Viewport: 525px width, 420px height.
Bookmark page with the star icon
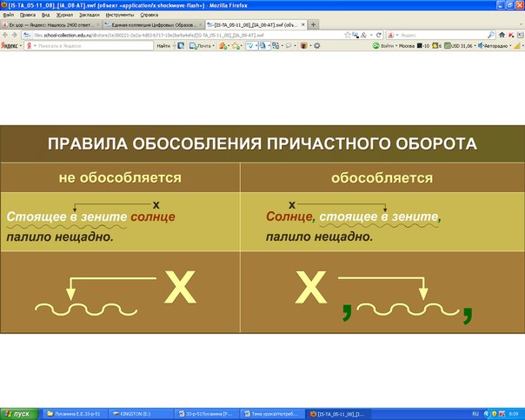(x=348, y=35)
